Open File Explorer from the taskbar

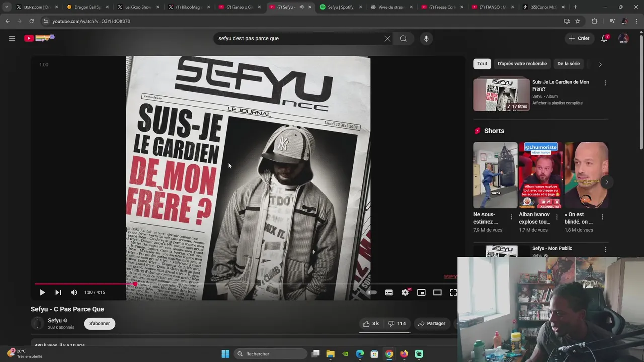[x=331, y=354]
